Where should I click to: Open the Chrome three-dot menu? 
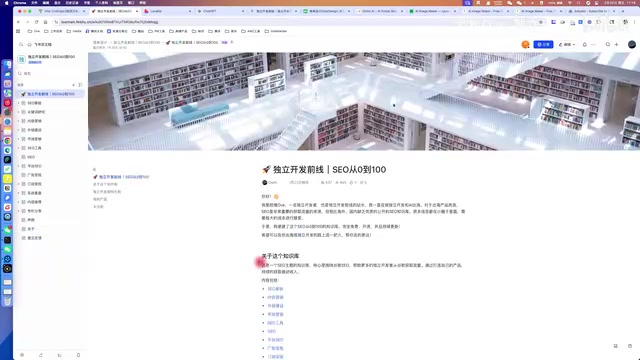[634, 22]
